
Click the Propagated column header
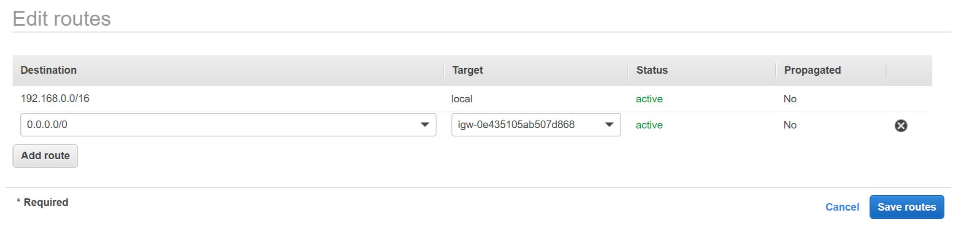click(x=812, y=70)
